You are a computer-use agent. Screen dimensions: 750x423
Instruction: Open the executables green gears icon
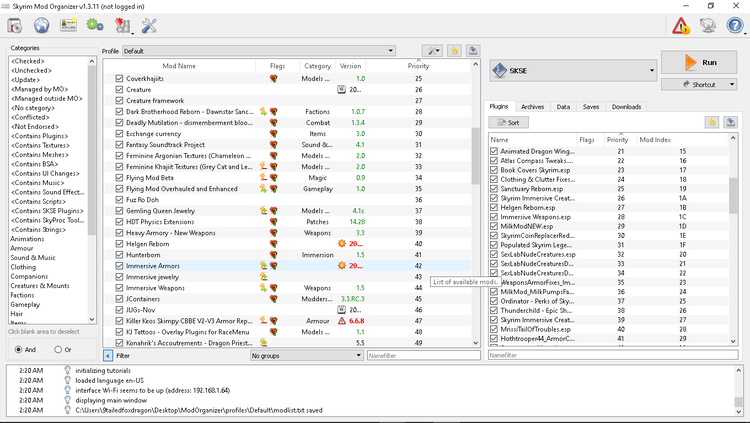click(95, 25)
